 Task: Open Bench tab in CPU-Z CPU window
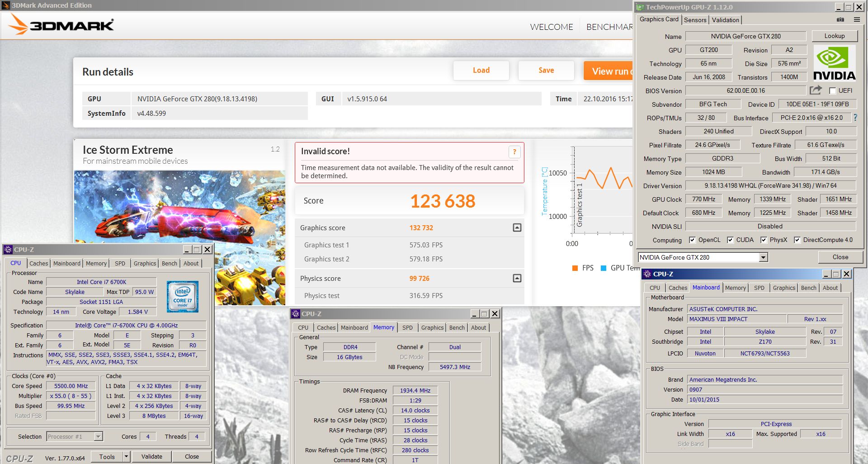pyautogui.click(x=170, y=263)
